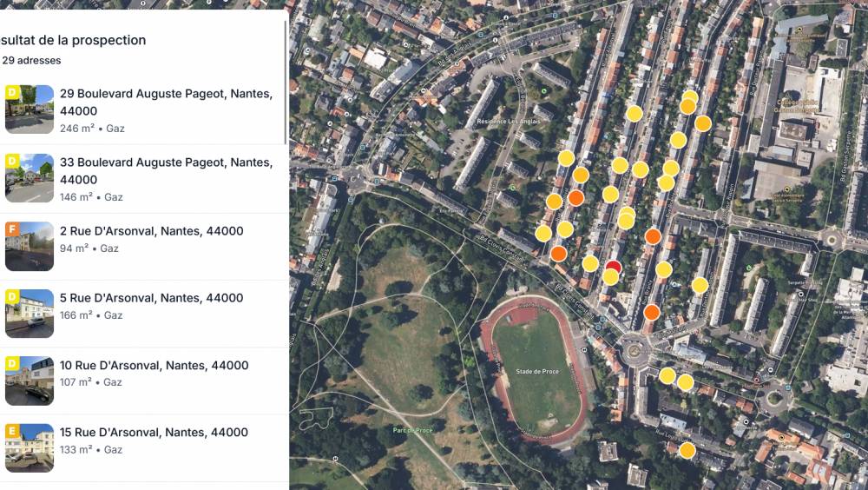868x490 pixels.
Task: Click the F energy badge on 2 Rue D'Arsonval
Action: (x=12, y=228)
